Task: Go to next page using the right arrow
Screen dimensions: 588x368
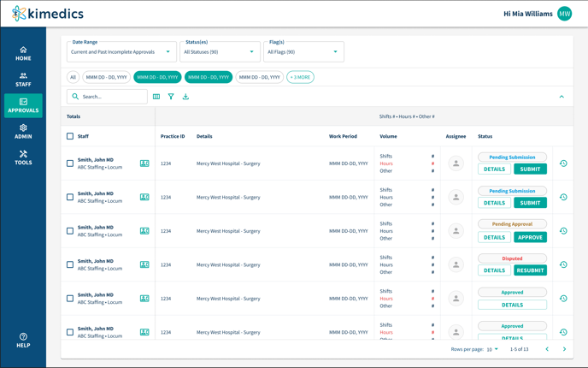Action: coord(564,349)
